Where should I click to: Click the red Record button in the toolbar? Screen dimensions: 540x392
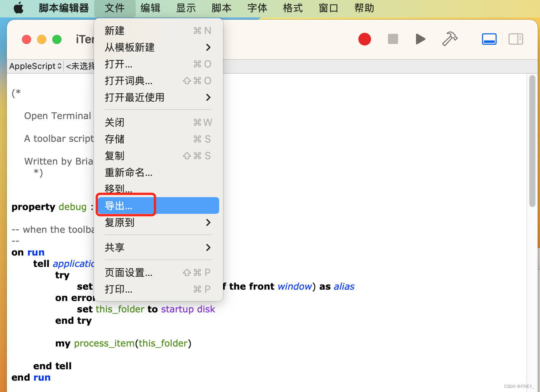point(364,39)
